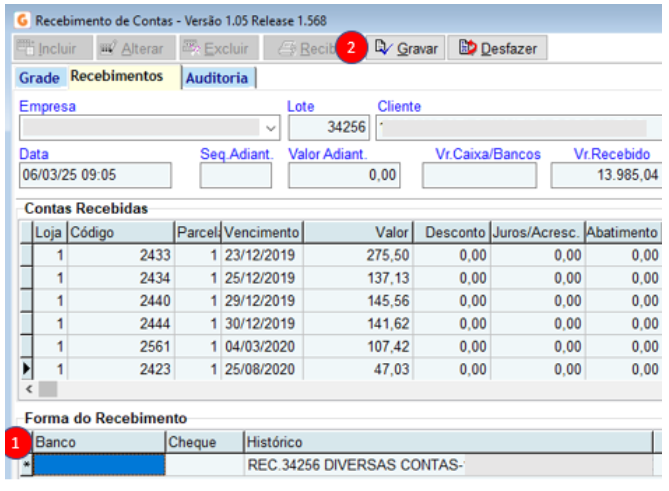Click the Histórico column header

448,442
